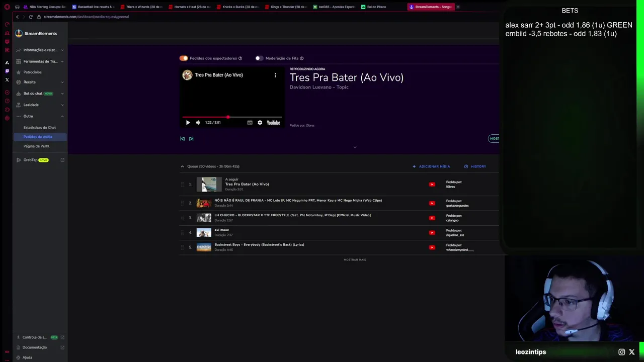Image resolution: width=644 pixels, height=362 pixels.
Task: Seek on the video progress bar
Action: 232,117
